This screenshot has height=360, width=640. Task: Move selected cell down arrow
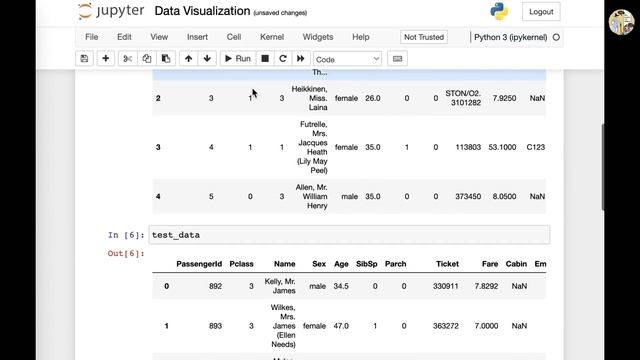[x=207, y=59]
